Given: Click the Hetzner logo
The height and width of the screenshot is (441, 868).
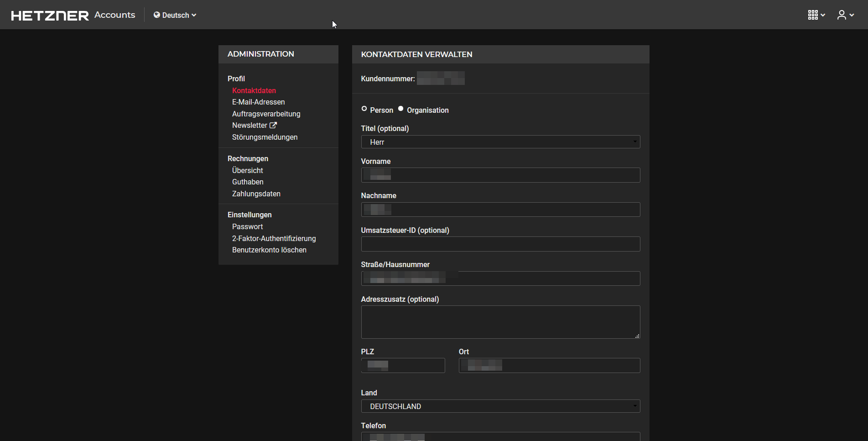Looking at the screenshot, I should pos(50,16).
